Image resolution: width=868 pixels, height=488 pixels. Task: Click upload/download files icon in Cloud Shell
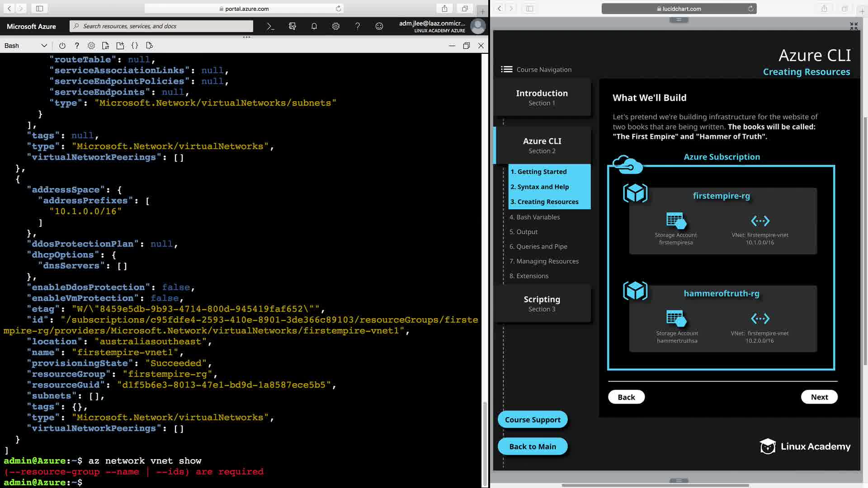point(106,46)
